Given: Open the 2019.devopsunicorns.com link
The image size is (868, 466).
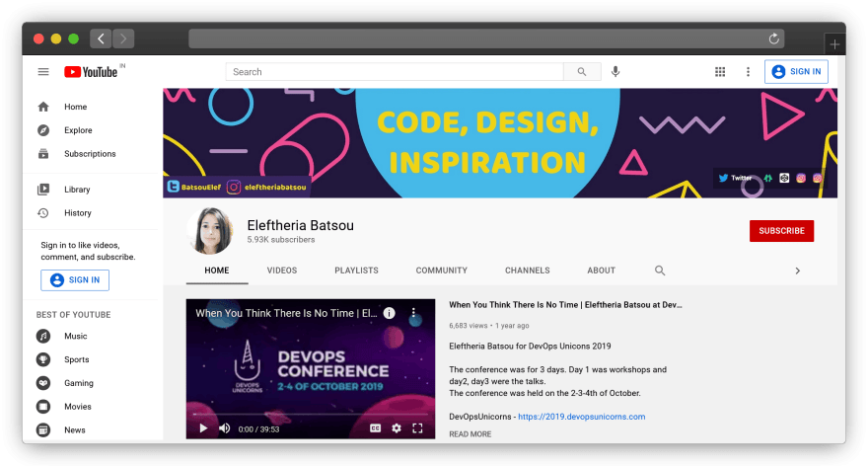Looking at the screenshot, I should (581, 417).
